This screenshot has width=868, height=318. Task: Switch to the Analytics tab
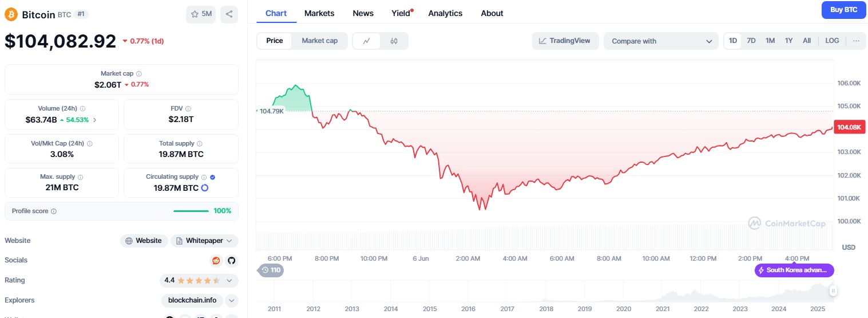[x=445, y=13]
